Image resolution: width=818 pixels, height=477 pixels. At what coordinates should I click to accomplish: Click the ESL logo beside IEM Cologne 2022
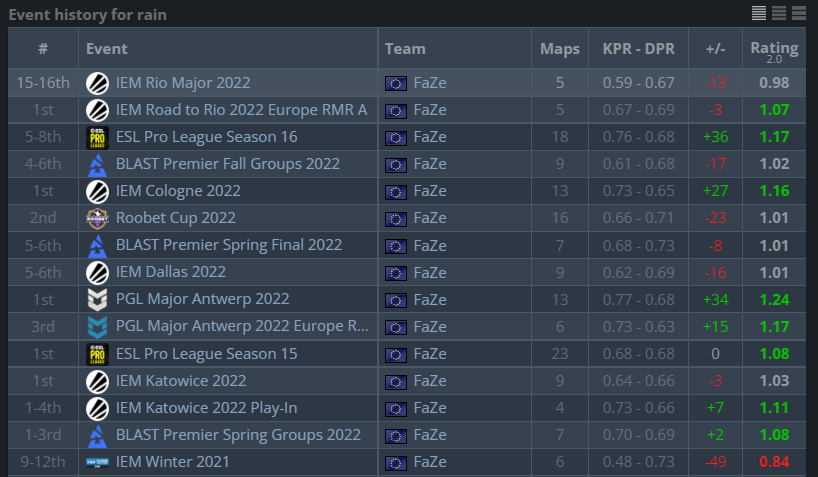(x=97, y=192)
